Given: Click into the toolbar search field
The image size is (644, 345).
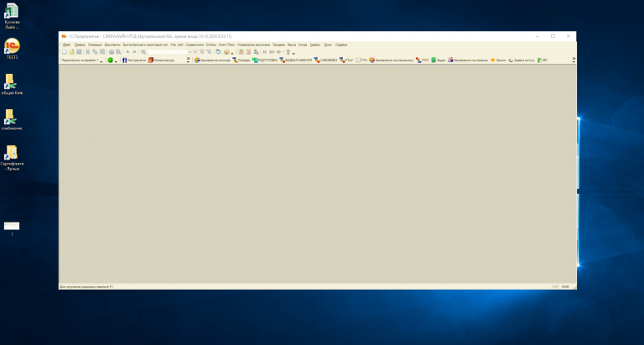Looking at the screenshot, I should coord(167,52).
